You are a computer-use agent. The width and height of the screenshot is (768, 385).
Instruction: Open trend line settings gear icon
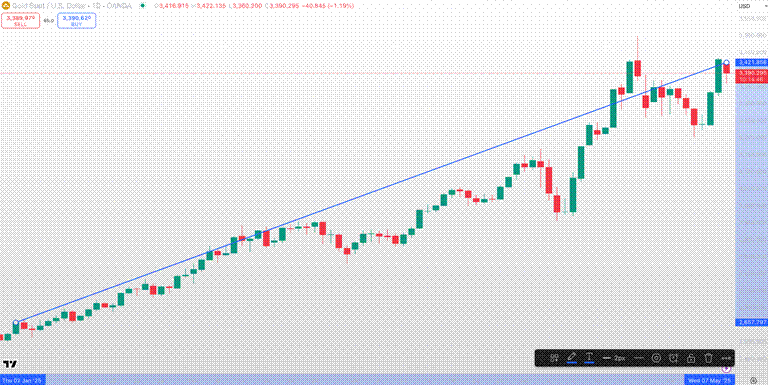point(656,358)
